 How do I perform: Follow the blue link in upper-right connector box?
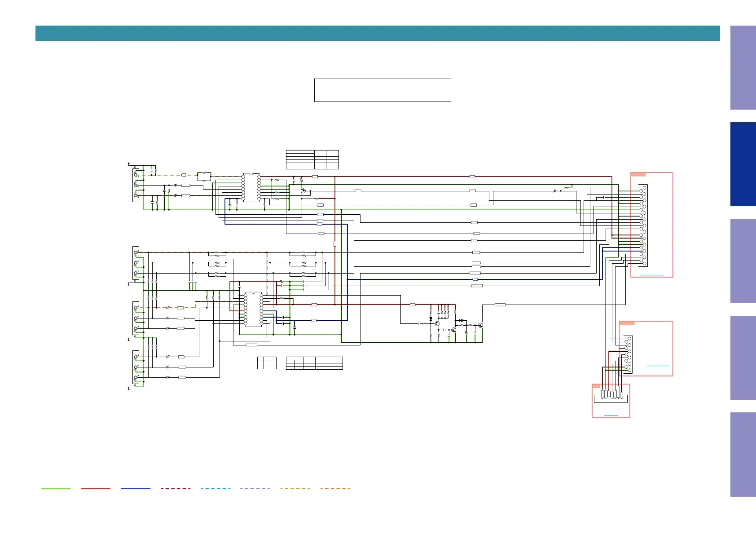[x=651, y=274]
